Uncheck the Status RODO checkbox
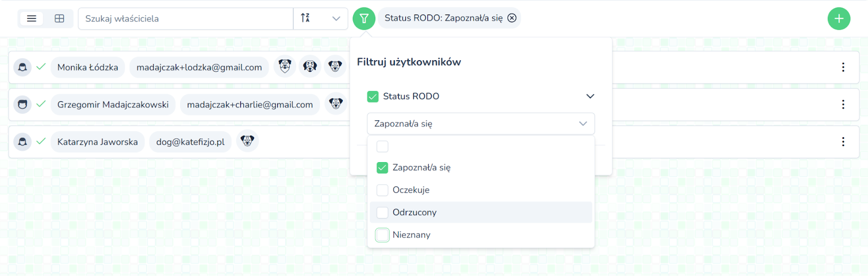This screenshot has width=868, height=276. pos(373,97)
